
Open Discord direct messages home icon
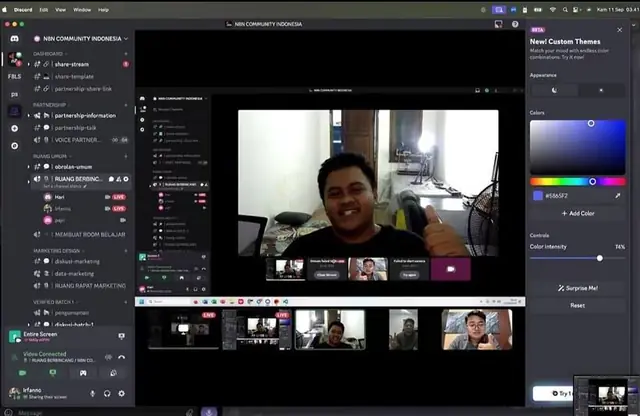coord(14,38)
